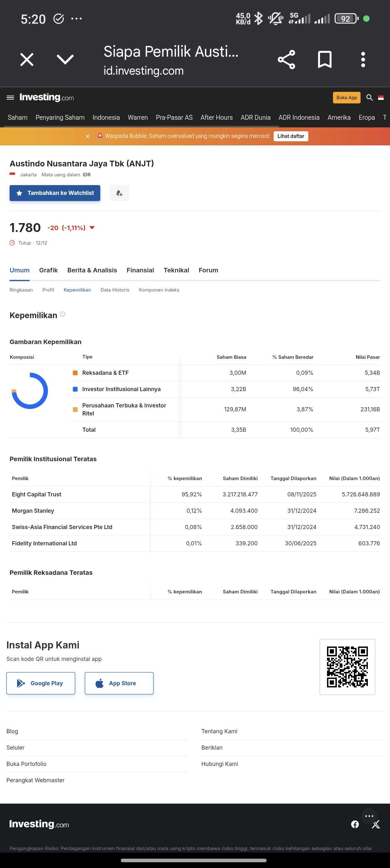The width and height of the screenshot is (390, 868).
Task: Change region via Indonesia flag icon
Action: tap(381, 98)
